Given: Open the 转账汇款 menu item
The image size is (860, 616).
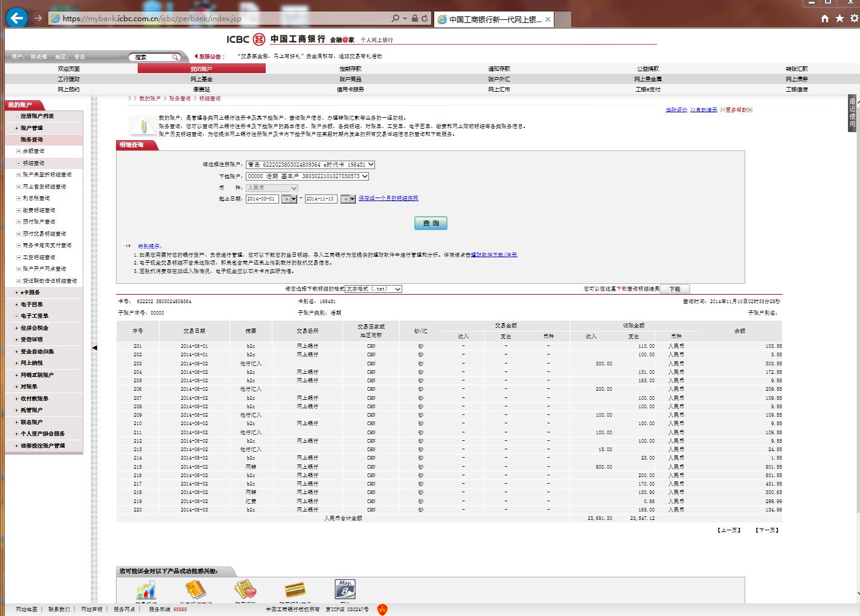Looking at the screenshot, I should (x=796, y=69).
